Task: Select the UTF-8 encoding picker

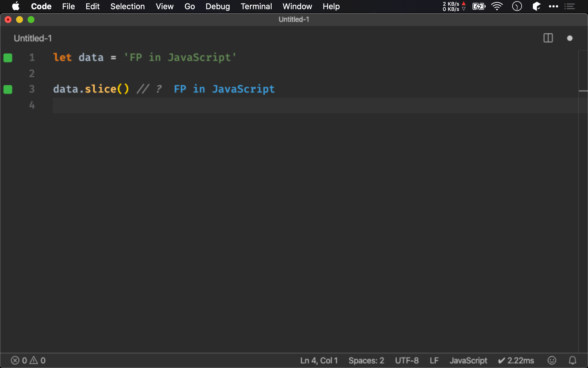Action: (407, 360)
